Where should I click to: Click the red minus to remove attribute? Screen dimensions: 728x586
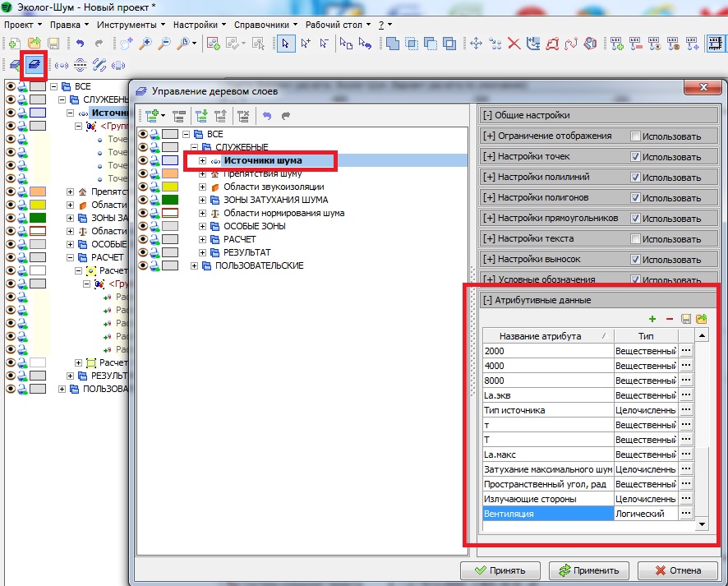pyautogui.click(x=669, y=319)
